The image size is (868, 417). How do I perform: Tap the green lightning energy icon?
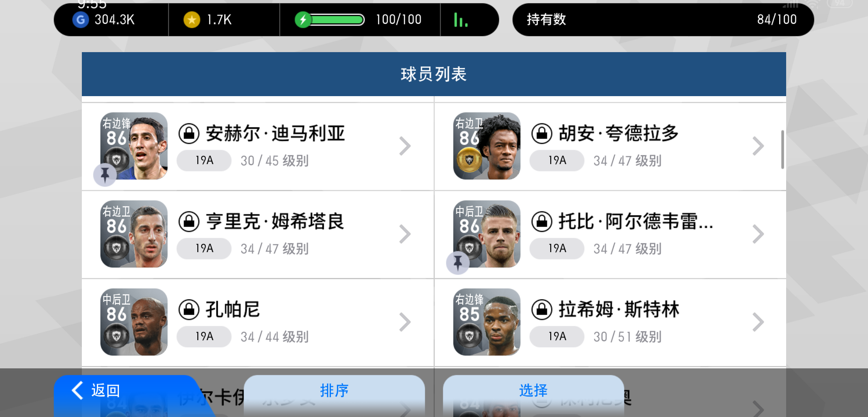(x=303, y=20)
